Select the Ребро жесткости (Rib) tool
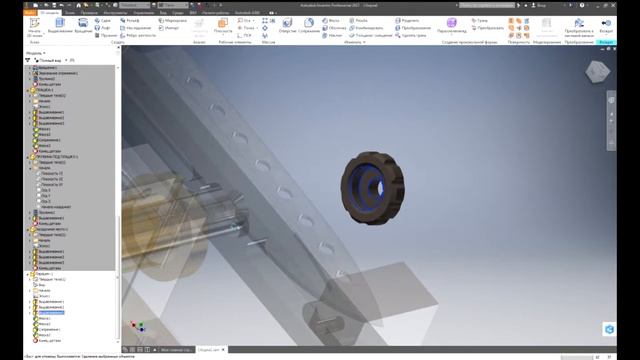640x360 pixels. click(x=138, y=36)
